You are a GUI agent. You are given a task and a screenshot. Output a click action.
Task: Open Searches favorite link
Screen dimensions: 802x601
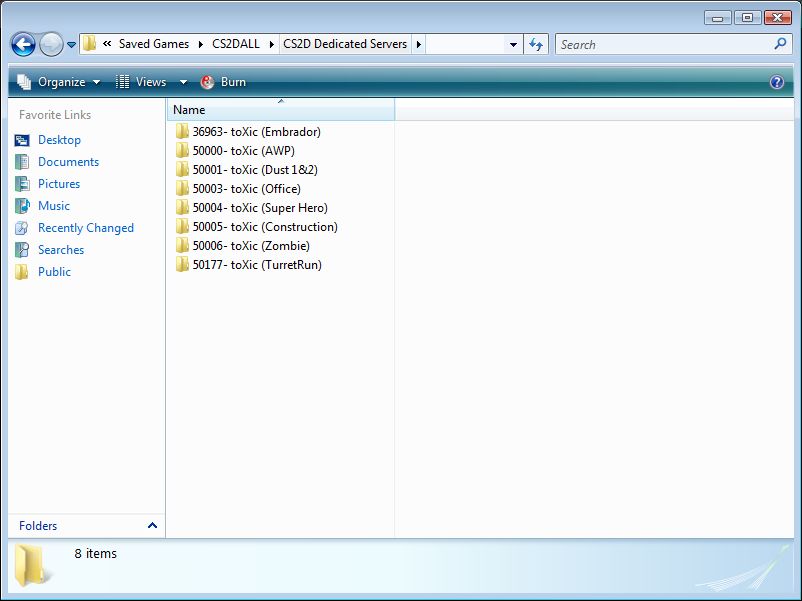[x=61, y=250]
